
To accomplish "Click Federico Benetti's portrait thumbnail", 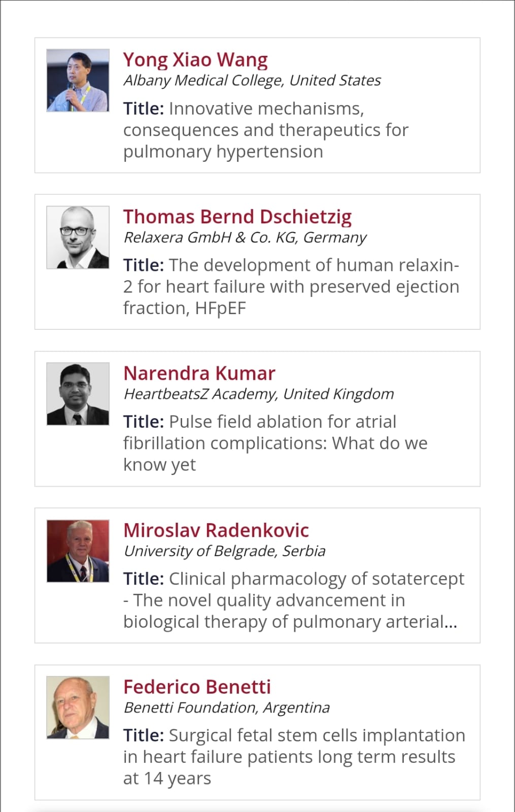I will pos(78,707).
